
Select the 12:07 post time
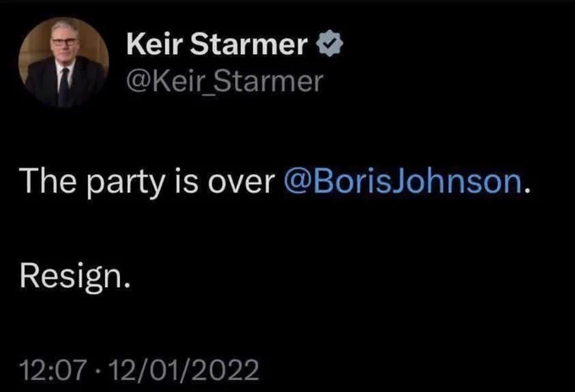pyautogui.click(x=53, y=370)
